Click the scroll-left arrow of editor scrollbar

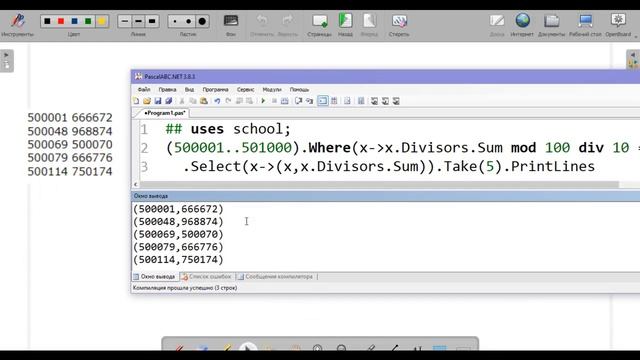click(136, 184)
